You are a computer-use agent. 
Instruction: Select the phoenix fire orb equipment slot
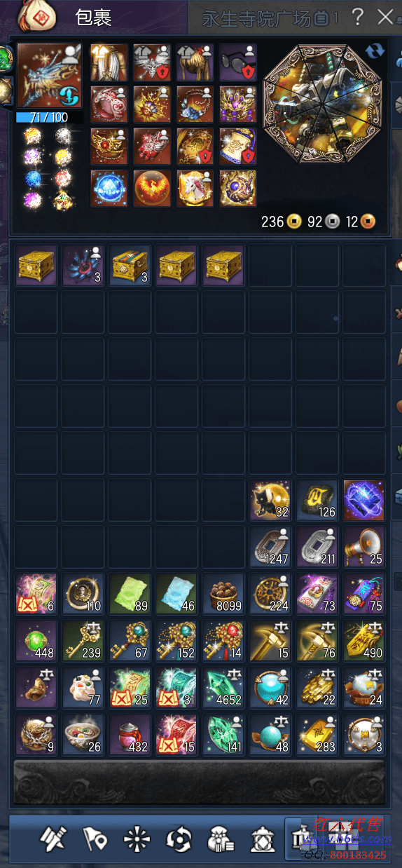pos(152,189)
